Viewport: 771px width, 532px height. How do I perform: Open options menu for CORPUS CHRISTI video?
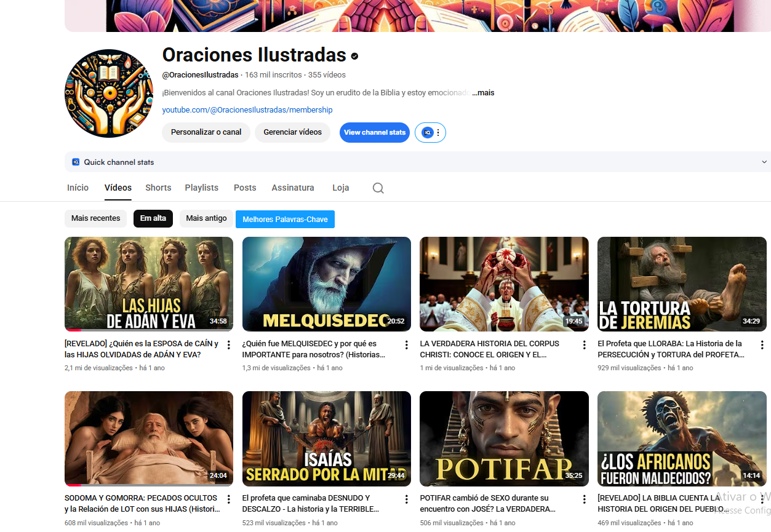[x=585, y=345]
